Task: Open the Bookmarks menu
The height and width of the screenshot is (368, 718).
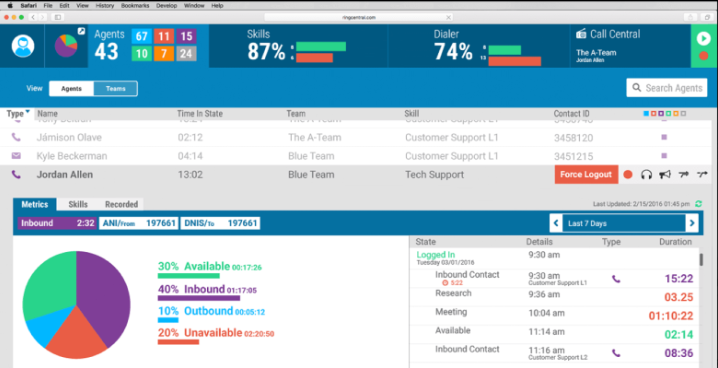Action: click(x=135, y=6)
